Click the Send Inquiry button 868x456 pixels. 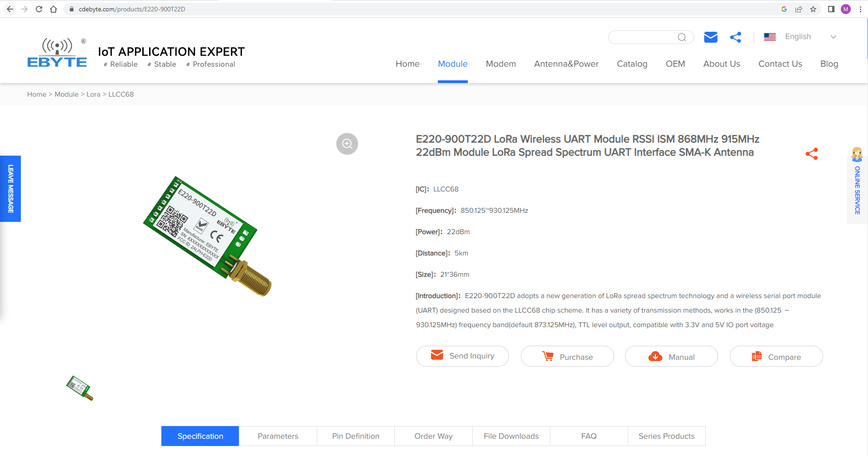[462, 356]
